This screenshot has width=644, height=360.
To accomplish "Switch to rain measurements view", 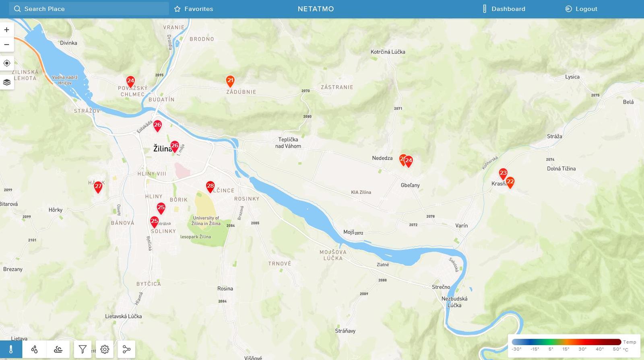I will [35, 349].
